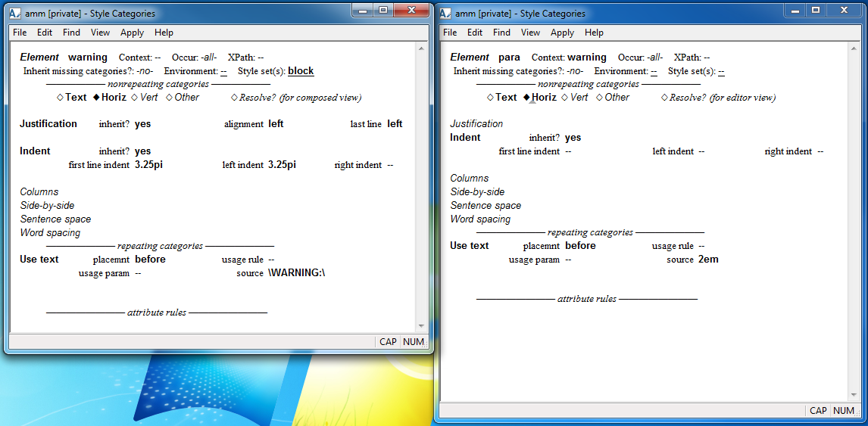Select Other category in warning element window
868x426 pixels.
pos(183,98)
